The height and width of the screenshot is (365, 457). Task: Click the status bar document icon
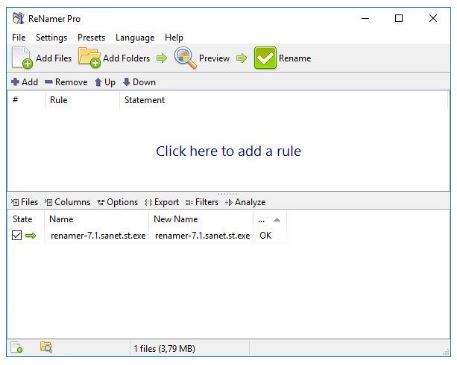[x=17, y=348]
